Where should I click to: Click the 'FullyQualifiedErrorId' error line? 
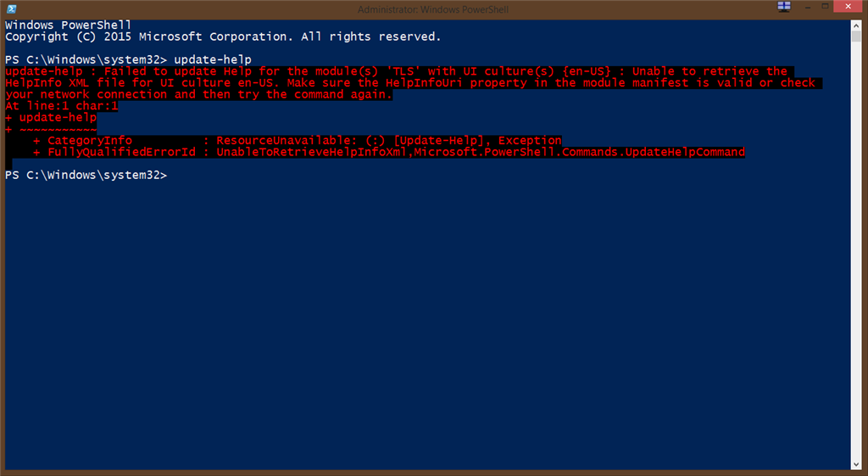tap(389, 152)
